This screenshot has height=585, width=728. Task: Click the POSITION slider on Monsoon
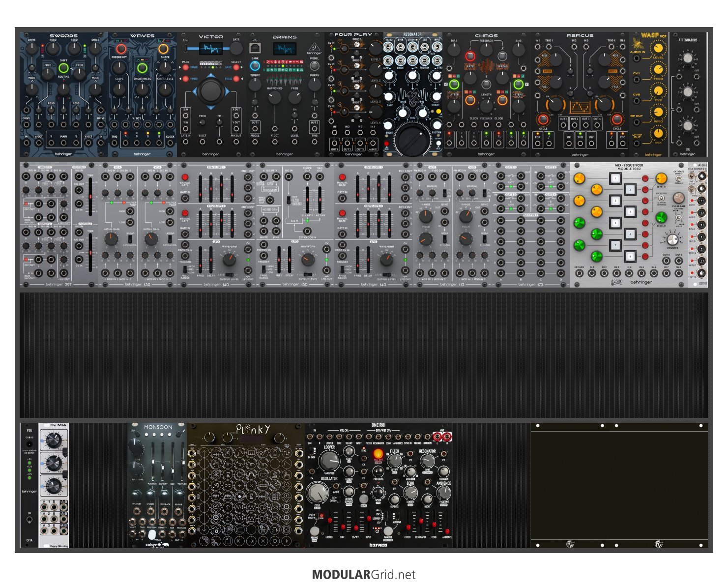pyautogui.click(x=153, y=461)
